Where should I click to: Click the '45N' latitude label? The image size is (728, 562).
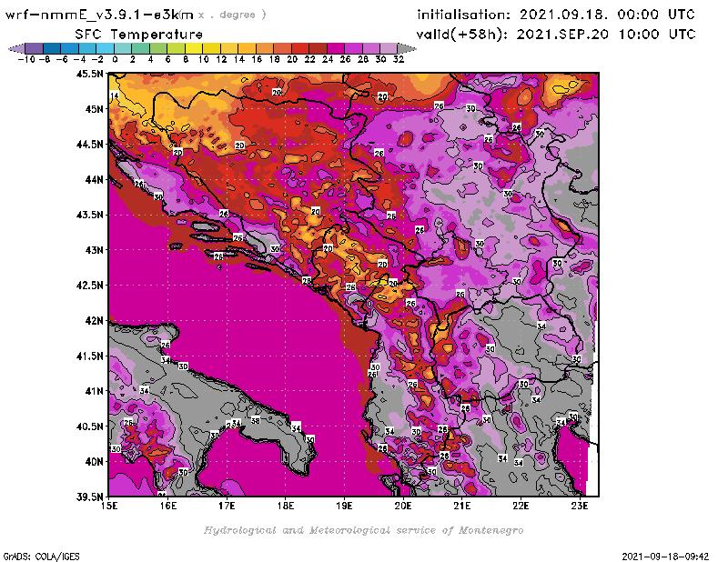[94, 109]
